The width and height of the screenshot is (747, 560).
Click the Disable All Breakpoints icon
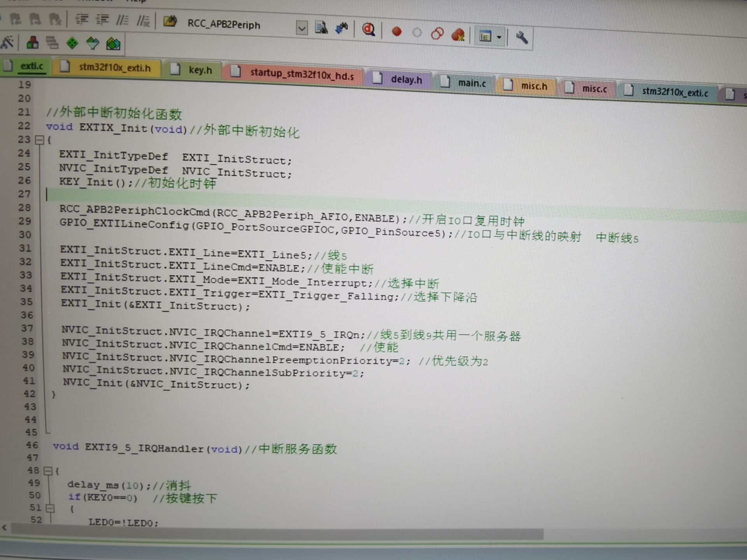(x=437, y=34)
